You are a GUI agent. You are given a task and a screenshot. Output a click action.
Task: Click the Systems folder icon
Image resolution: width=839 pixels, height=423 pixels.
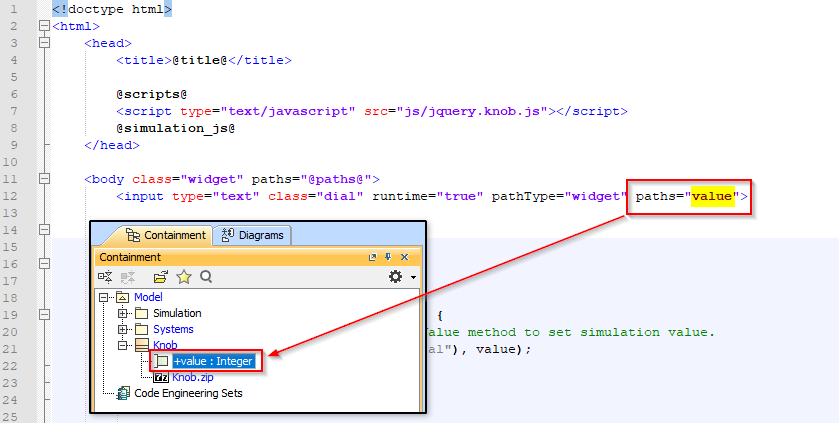pyautogui.click(x=141, y=329)
